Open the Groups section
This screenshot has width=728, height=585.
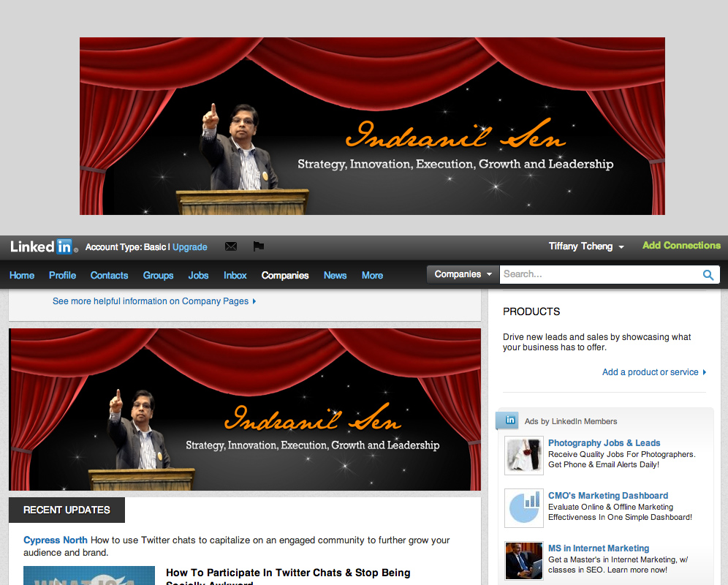(158, 275)
